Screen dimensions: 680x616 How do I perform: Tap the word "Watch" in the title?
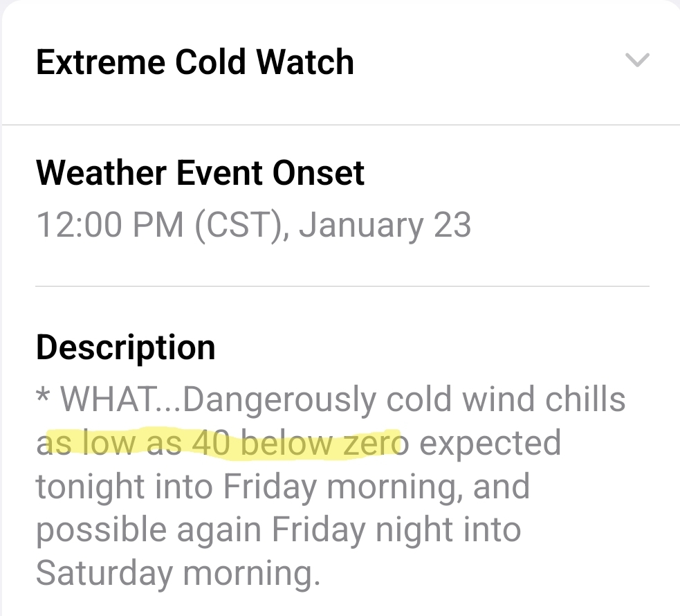point(305,62)
